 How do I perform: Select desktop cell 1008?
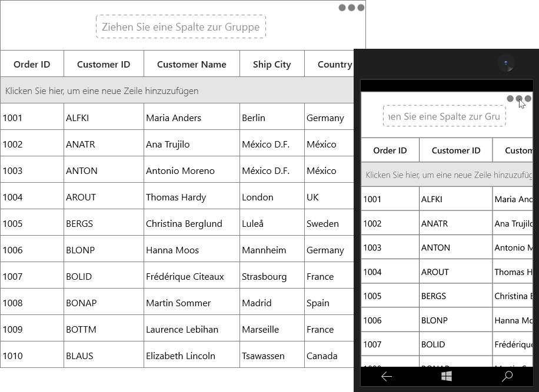[32, 303]
